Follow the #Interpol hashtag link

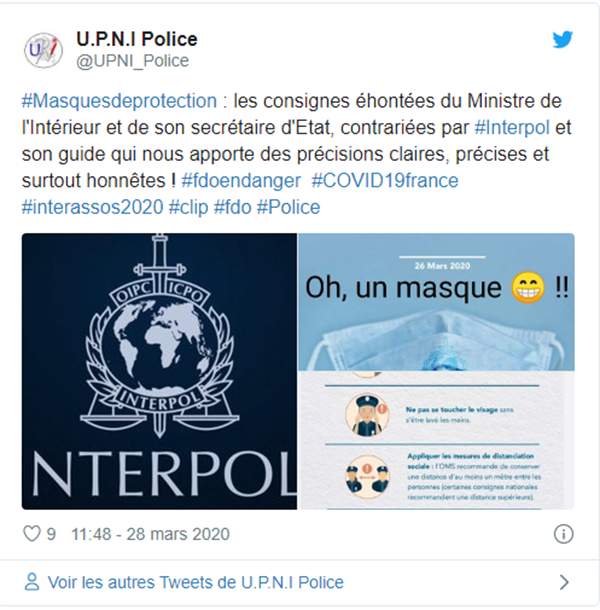(512, 128)
